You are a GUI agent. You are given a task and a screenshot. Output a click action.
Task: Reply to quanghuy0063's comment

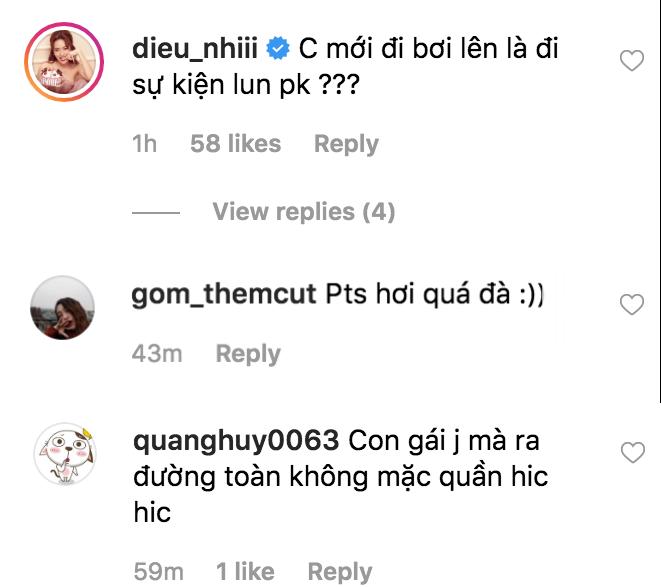(340, 572)
